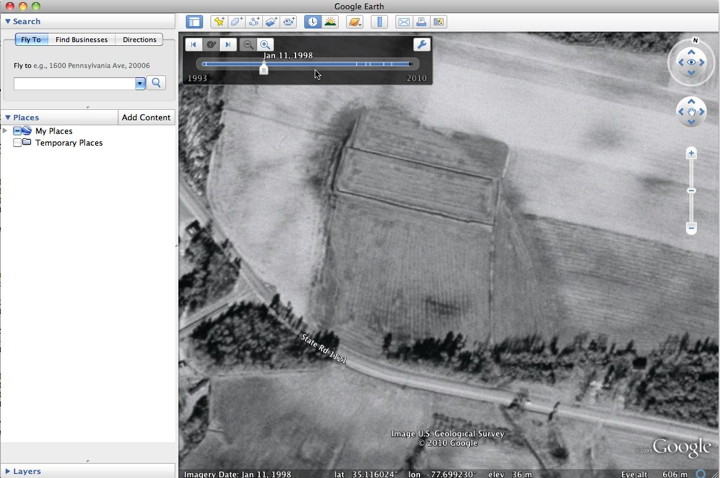Click the Print icon in toolbar
Image resolution: width=720 pixels, height=478 pixels.
tap(421, 21)
